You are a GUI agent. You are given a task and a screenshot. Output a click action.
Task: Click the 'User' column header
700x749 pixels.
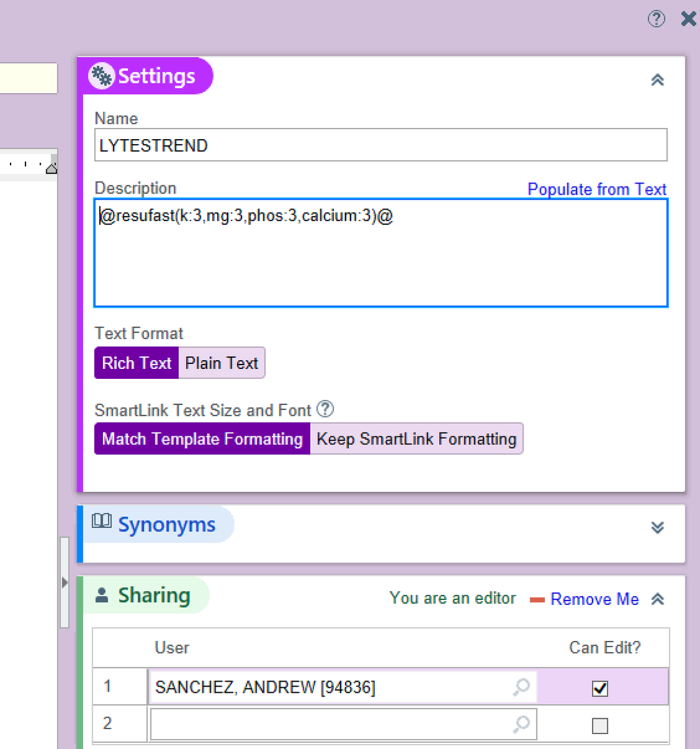pyautogui.click(x=172, y=647)
